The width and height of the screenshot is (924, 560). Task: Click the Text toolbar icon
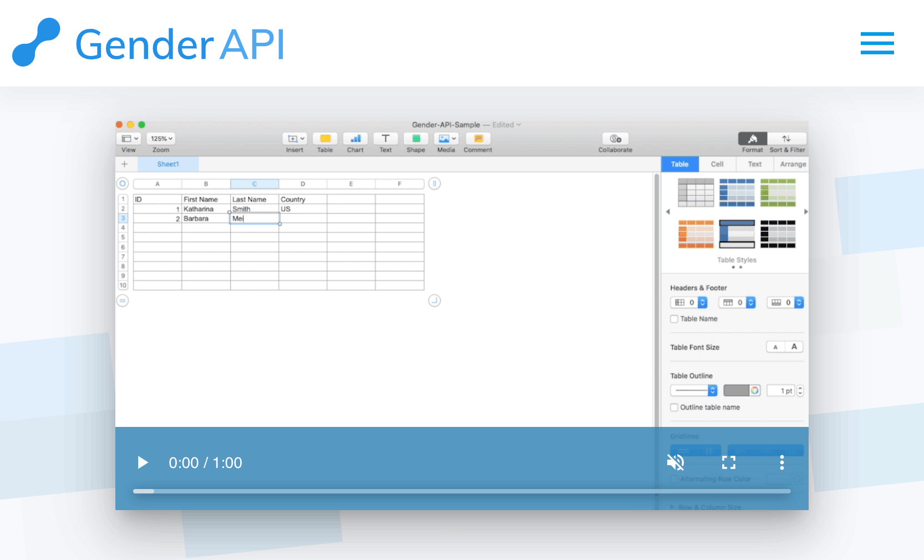385,139
